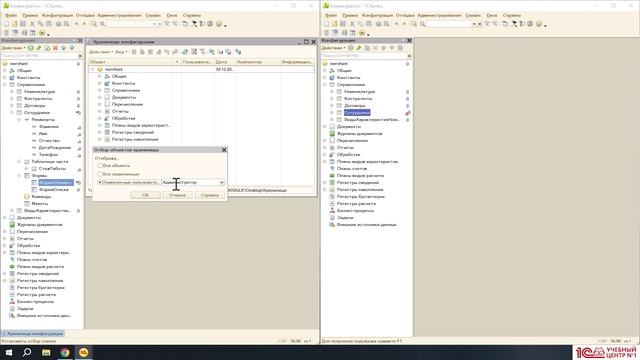Expand Справочники in the Хранилище конфигурации tree
Screen dimensions: 640x360
(x=99, y=90)
